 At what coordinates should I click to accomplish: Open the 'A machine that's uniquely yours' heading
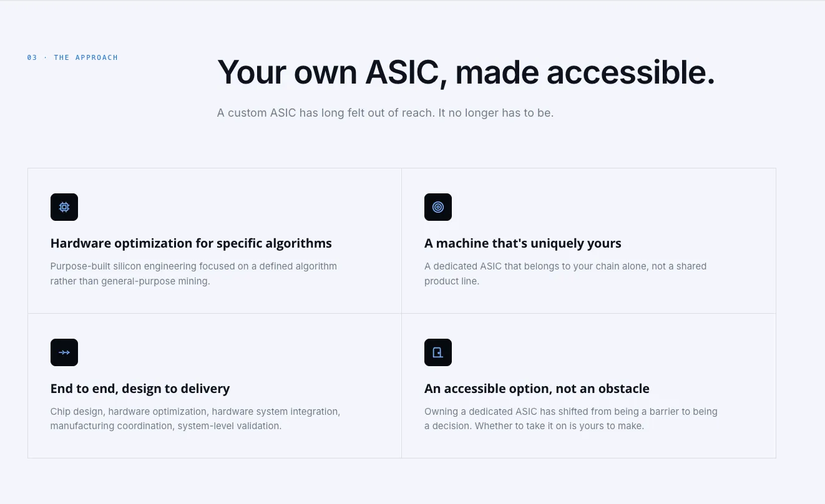pyautogui.click(x=523, y=243)
